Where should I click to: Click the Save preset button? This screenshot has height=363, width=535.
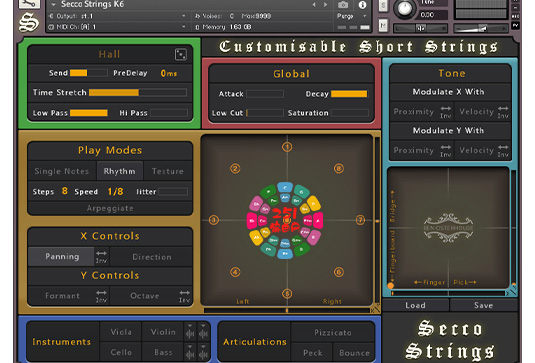[x=483, y=305]
